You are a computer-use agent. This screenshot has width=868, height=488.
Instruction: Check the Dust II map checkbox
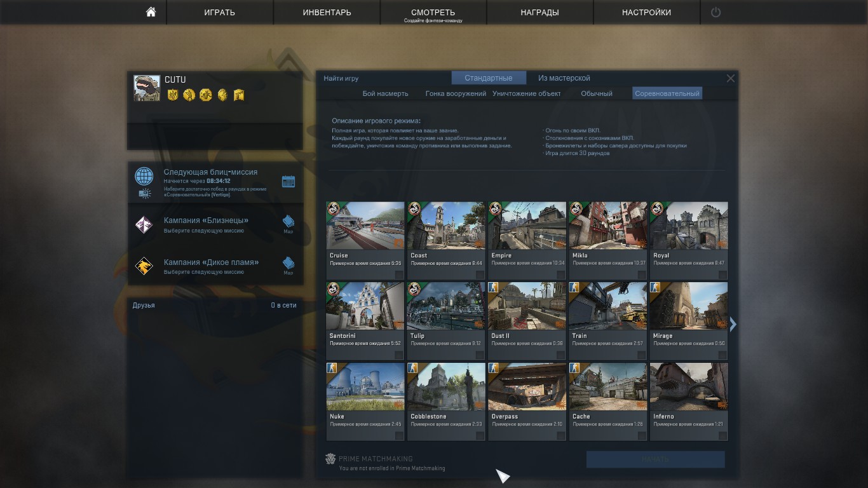click(561, 355)
